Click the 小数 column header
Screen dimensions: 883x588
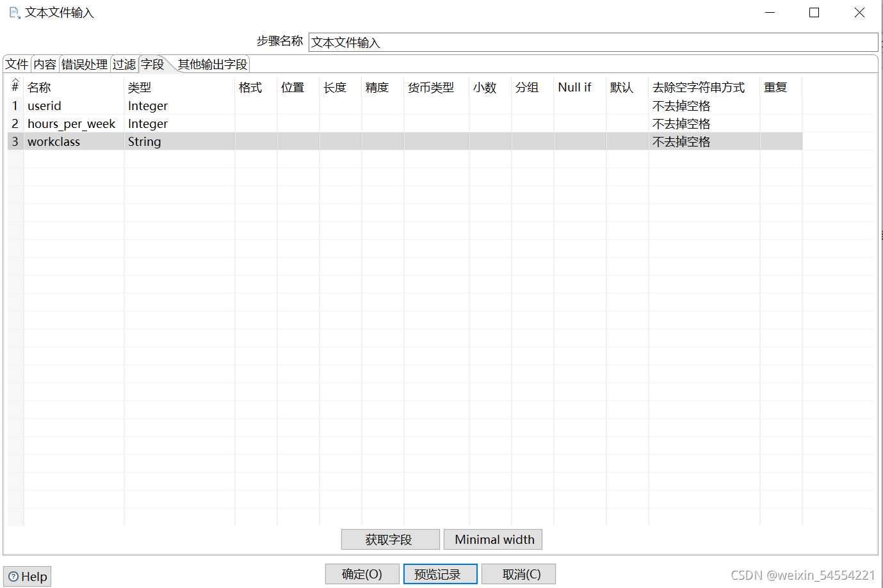tap(490, 87)
